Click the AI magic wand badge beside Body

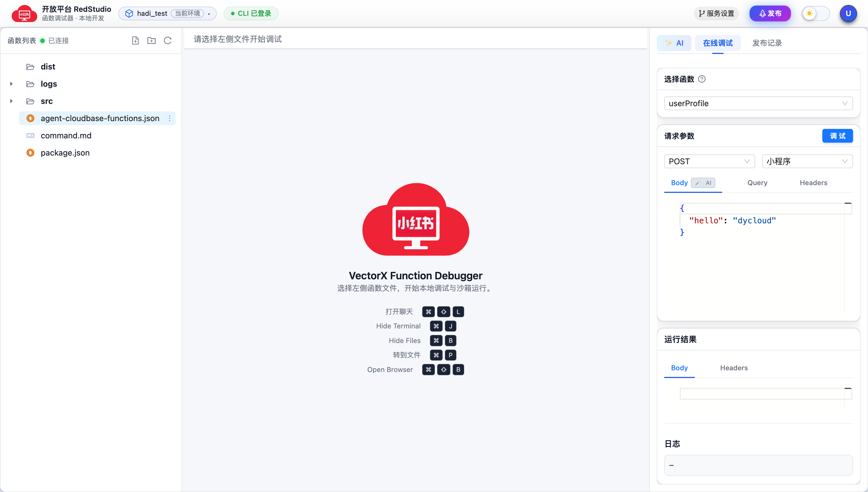(x=703, y=183)
